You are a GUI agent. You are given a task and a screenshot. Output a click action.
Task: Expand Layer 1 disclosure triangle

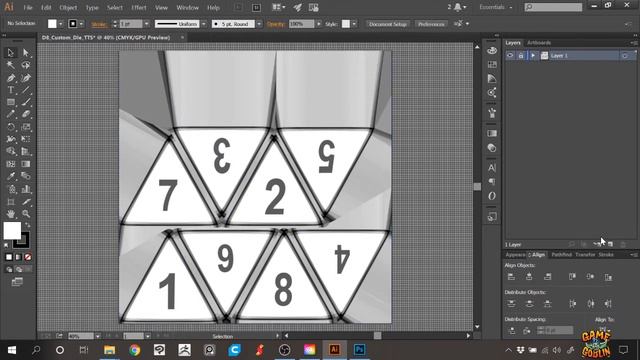(533, 56)
